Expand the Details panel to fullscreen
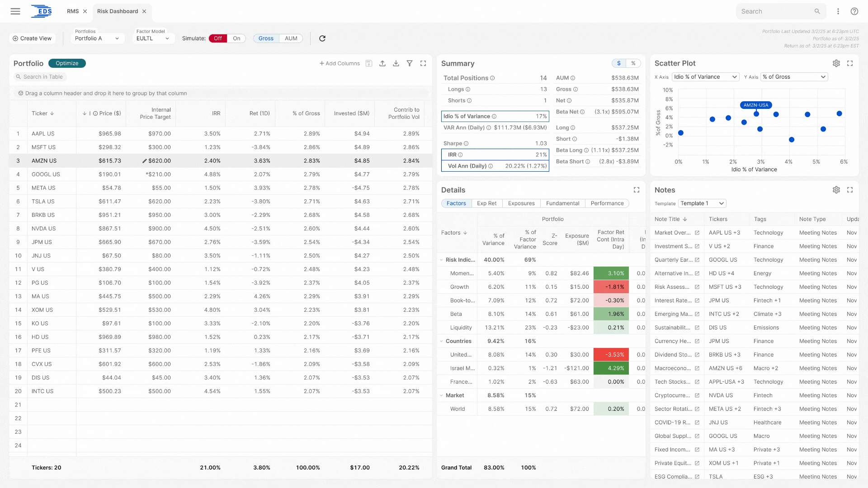Image resolution: width=868 pixels, height=488 pixels. tap(637, 190)
